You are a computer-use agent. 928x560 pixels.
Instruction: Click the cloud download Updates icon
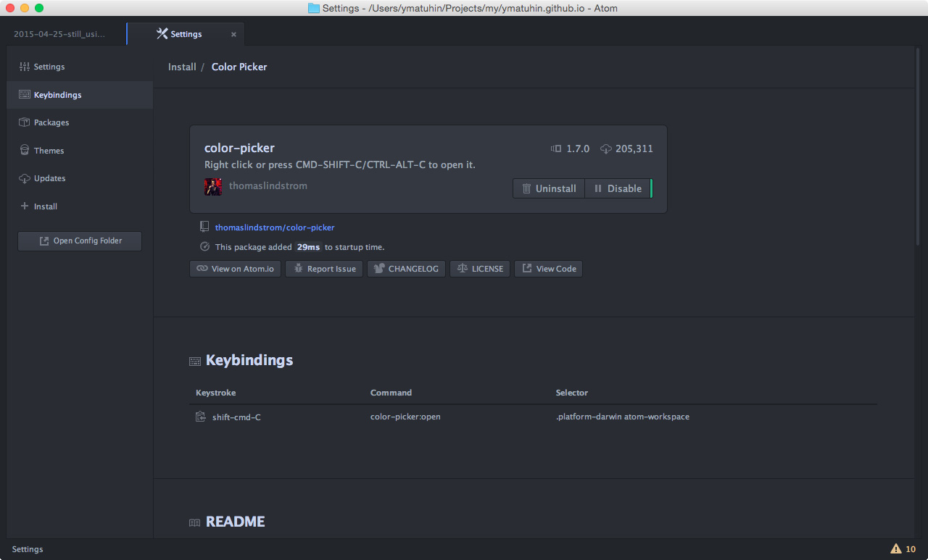click(x=25, y=178)
